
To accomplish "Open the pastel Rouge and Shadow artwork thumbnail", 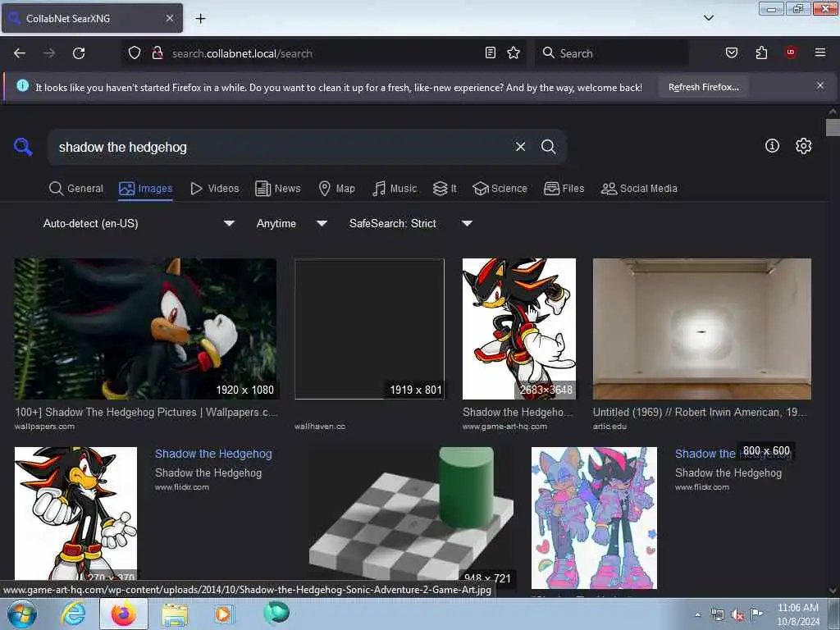I will [x=594, y=518].
